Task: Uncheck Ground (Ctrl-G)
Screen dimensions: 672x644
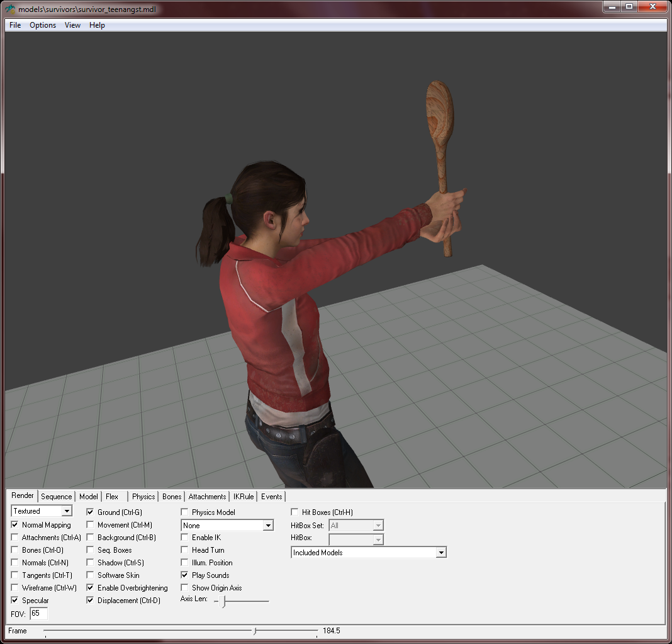Action: 90,512
